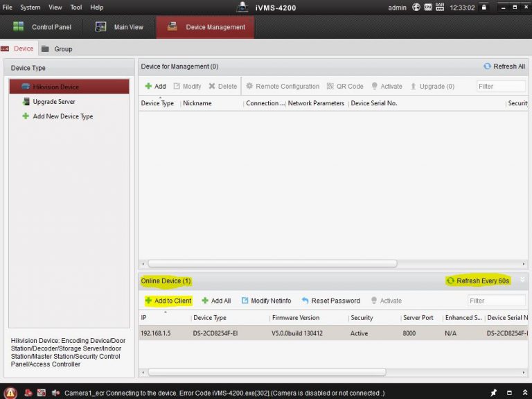Click the Add All button
532x399 pixels.
coord(216,301)
